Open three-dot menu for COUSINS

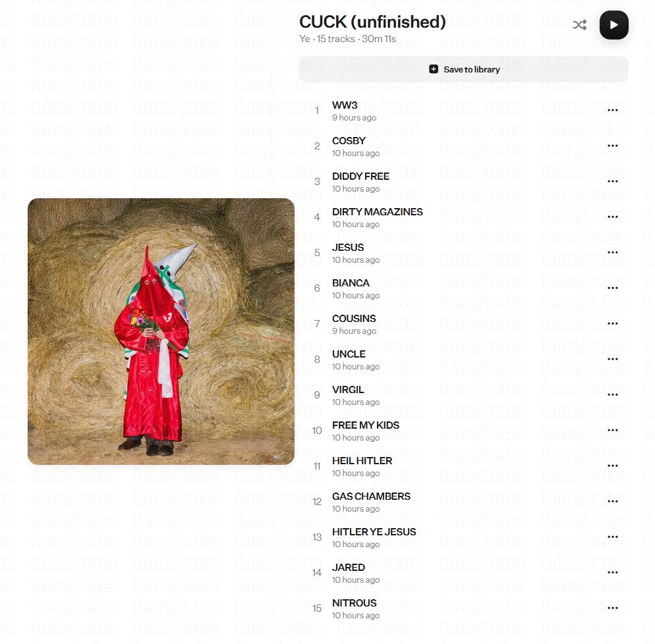pos(612,323)
